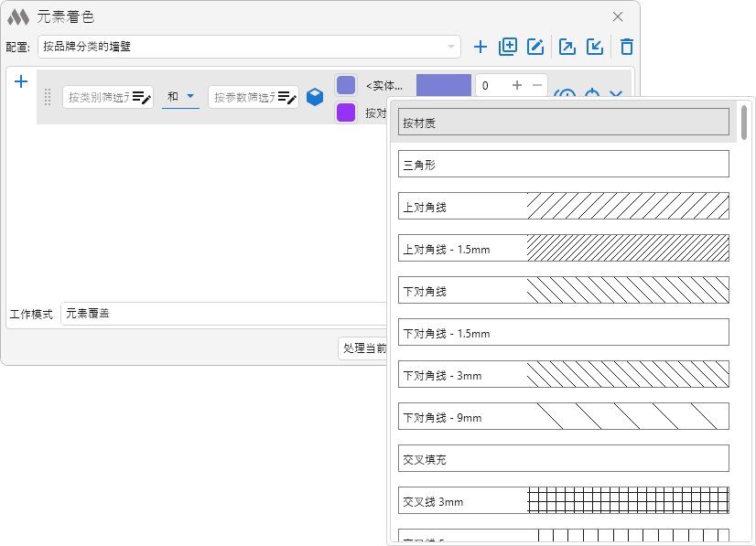756x546 pixels.
Task: Click the pattern list scrollbar thumb
Action: tap(745, 123)
